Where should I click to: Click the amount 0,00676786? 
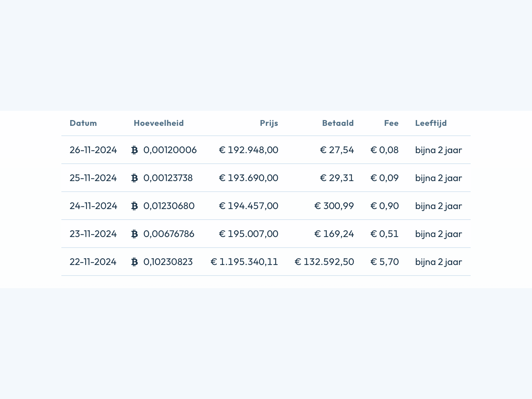[x=169, y=234]
